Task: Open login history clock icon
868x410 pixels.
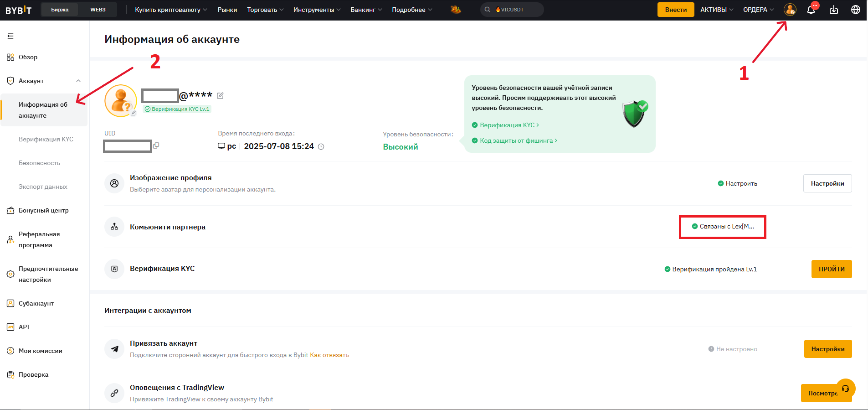Action: (x=321, y=146)
